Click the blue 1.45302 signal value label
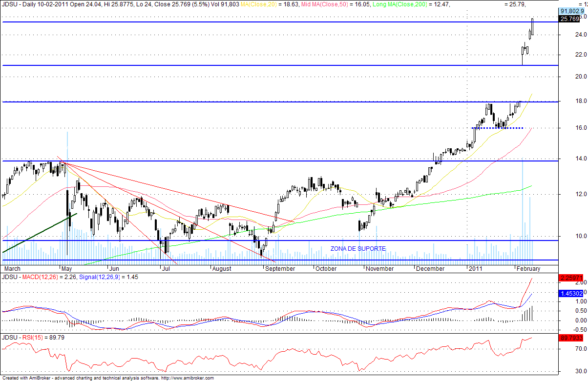The width and height of the screenshot is (588, 381). click(x=571, y=294)
